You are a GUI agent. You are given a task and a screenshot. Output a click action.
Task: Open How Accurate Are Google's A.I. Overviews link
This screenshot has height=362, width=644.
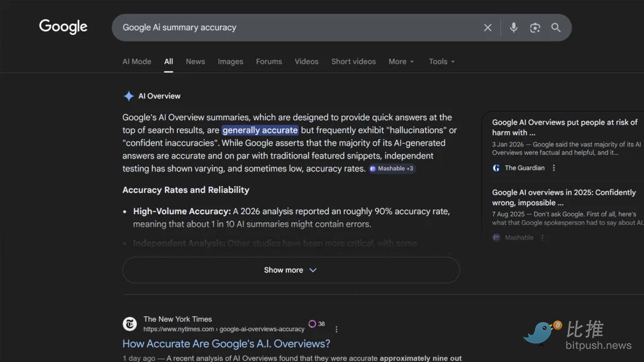pos(226,344)
